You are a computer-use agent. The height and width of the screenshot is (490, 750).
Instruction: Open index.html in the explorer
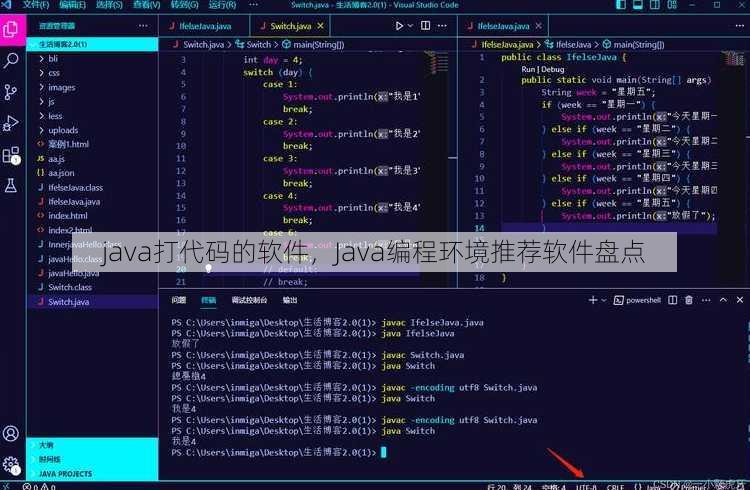(92, 216)
